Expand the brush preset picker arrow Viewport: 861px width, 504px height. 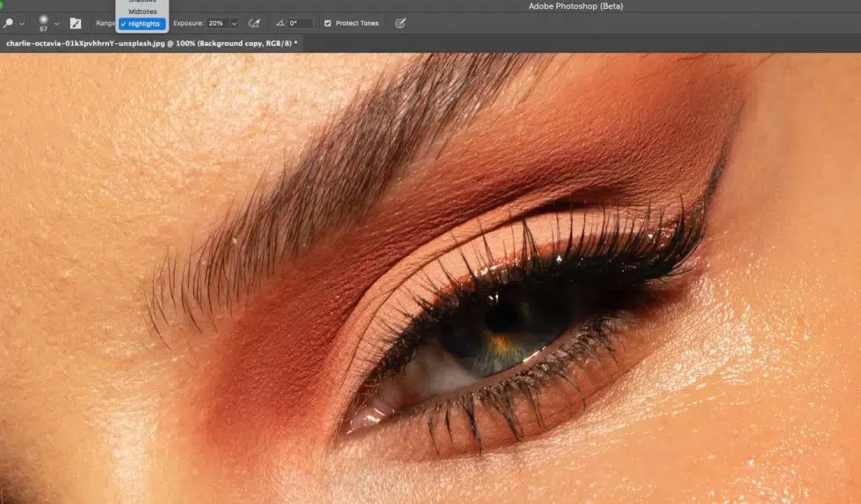coord(57,23)
